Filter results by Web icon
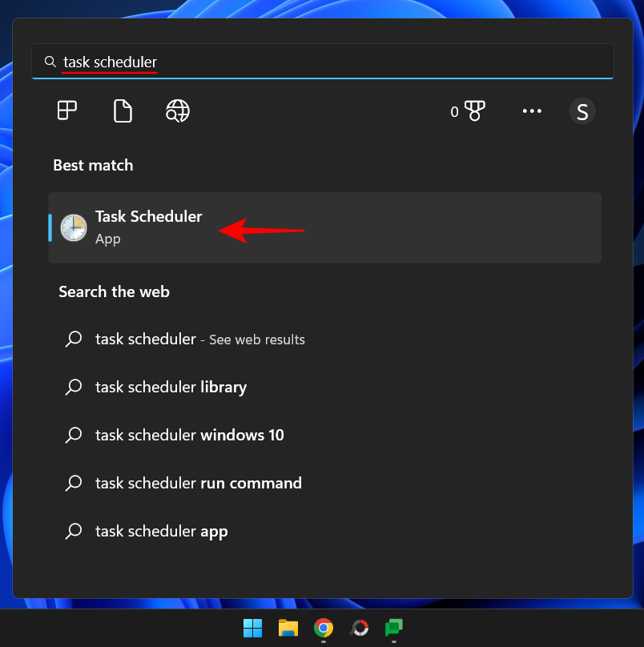 click(178, 111)
